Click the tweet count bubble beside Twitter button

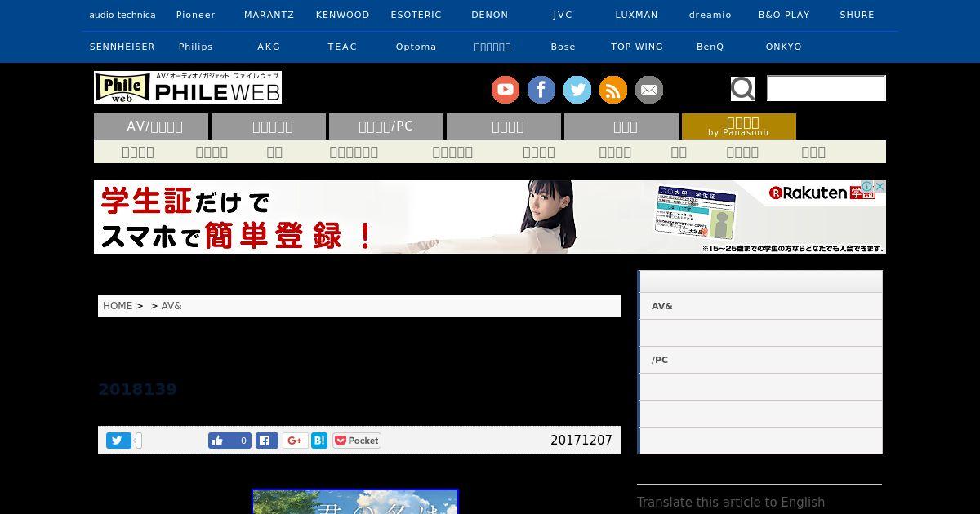(x=139, y=441)
